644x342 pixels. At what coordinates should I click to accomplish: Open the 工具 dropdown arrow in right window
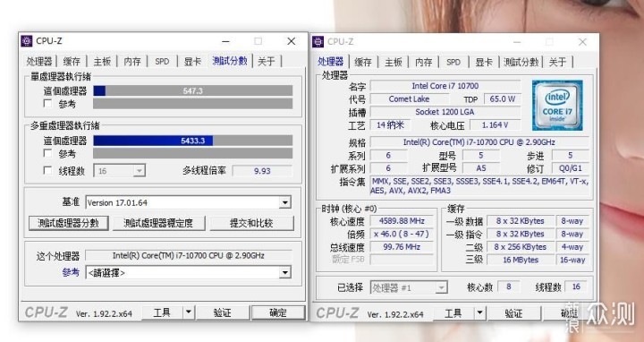pyautogui.click(x=479, y=313)
